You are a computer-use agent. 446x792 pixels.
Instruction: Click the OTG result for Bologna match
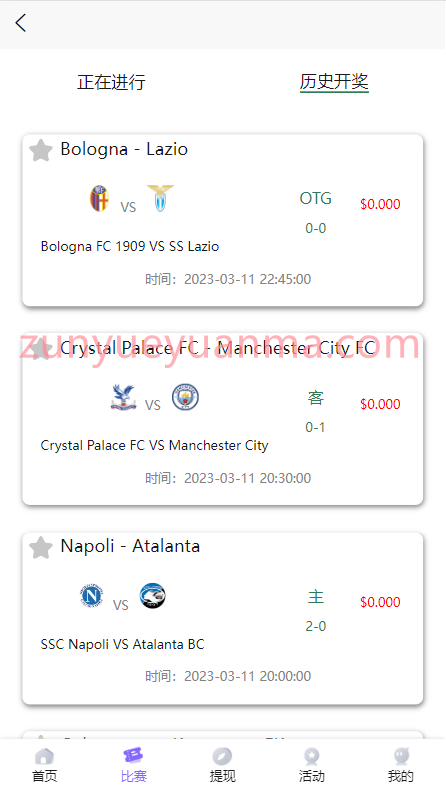316,199
